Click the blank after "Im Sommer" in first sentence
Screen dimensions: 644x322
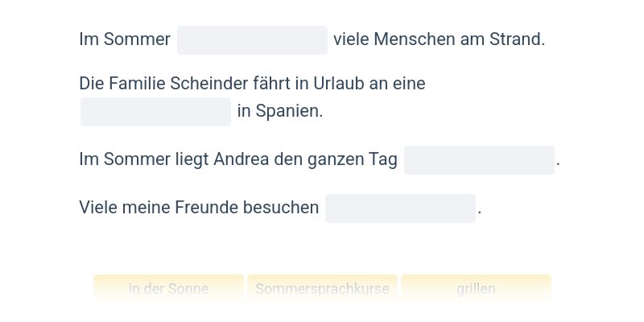tap(252, 39)
